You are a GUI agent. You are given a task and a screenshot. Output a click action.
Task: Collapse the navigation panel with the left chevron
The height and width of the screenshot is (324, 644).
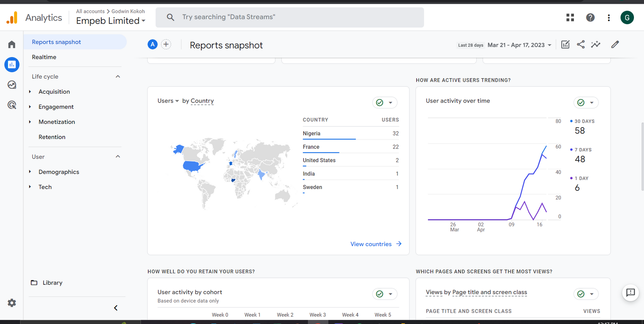click(116, 308)
